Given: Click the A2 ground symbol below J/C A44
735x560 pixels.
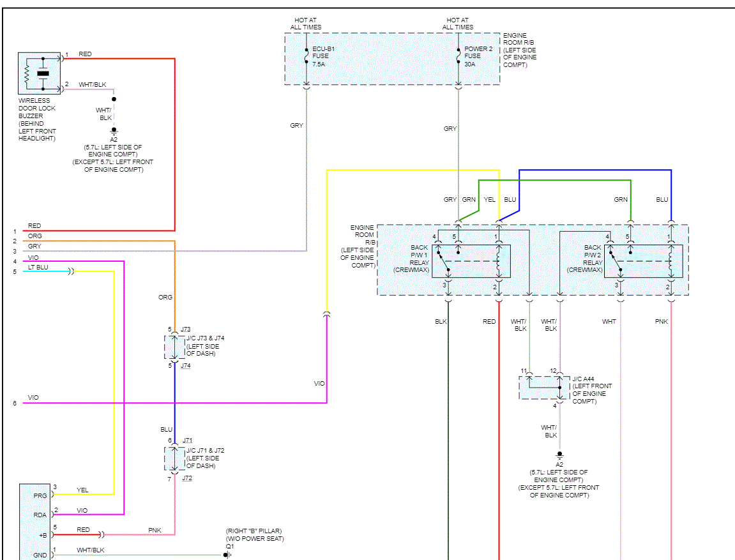Looking at the screenshot, I should pyautogui.click(x=559, y=456).
